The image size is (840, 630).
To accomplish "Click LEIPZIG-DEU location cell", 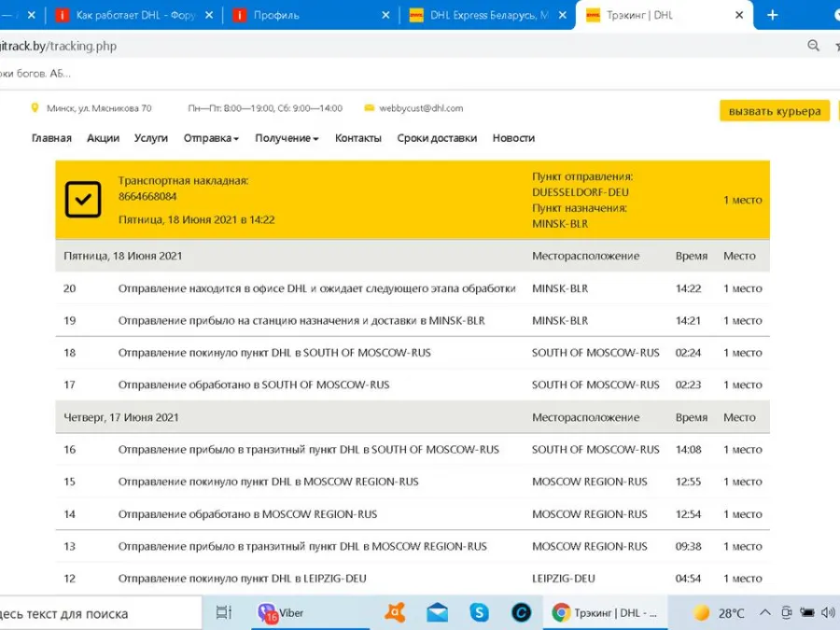I will pyautogui.click(x=563, y=579).
